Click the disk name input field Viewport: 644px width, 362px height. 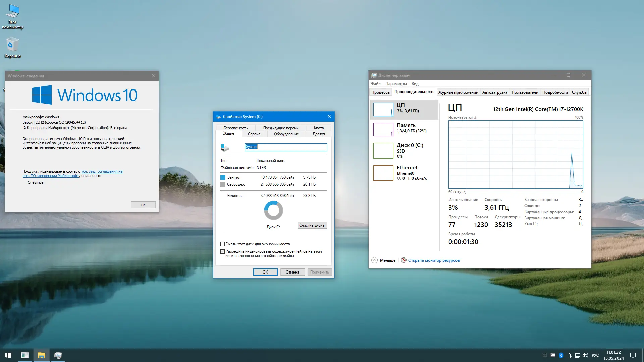coord(286,147)
